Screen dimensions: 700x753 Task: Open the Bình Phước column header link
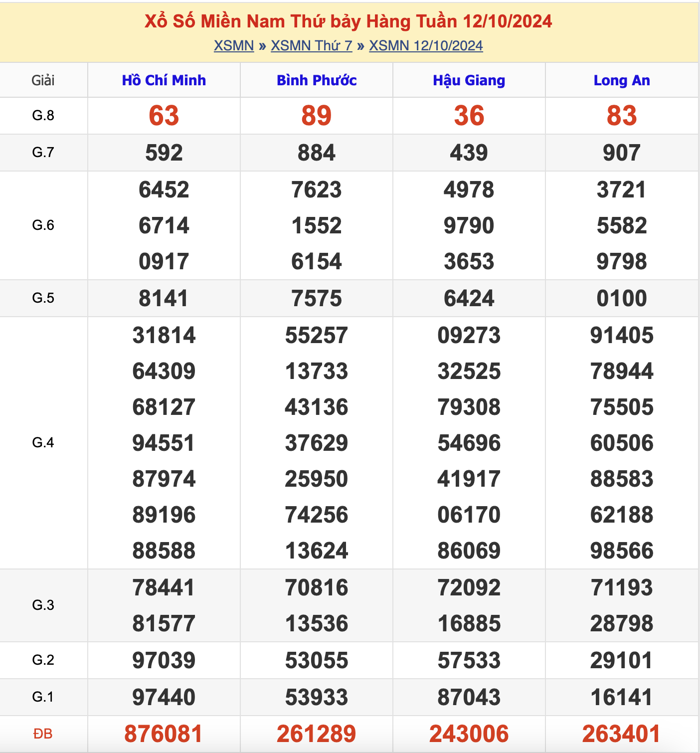tap(317, 80)
